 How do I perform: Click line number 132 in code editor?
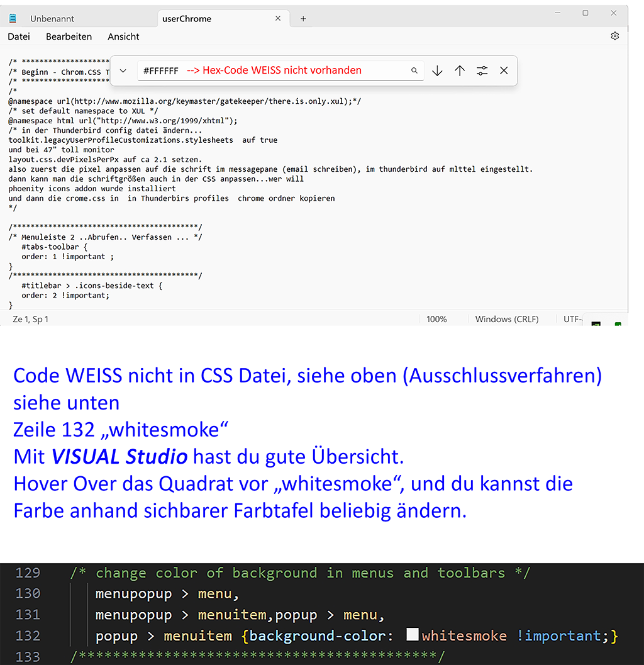tap(28, 635)
